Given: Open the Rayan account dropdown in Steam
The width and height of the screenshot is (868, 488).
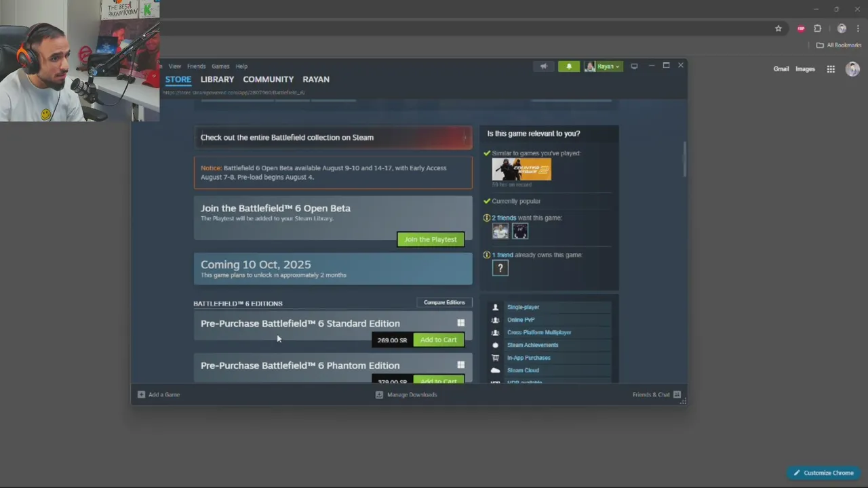Looking at the screenshot, I should pos(603,66).
